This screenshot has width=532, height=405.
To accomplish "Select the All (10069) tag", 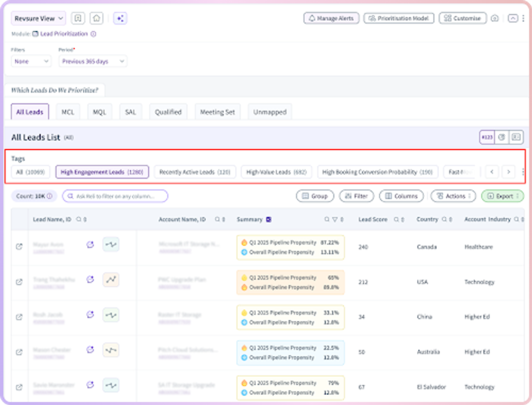I will [x=30, y=172].
